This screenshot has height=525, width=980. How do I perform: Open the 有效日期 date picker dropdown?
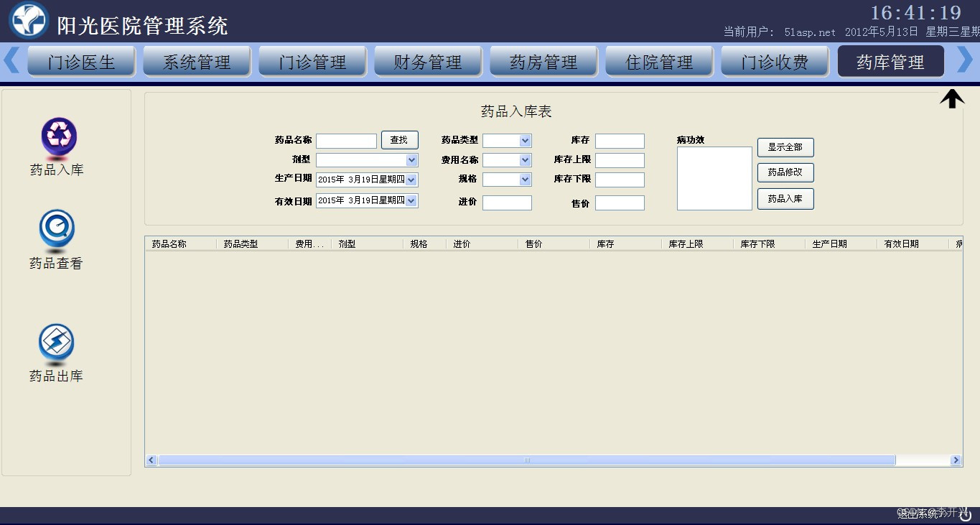click(x=411, y=201)
